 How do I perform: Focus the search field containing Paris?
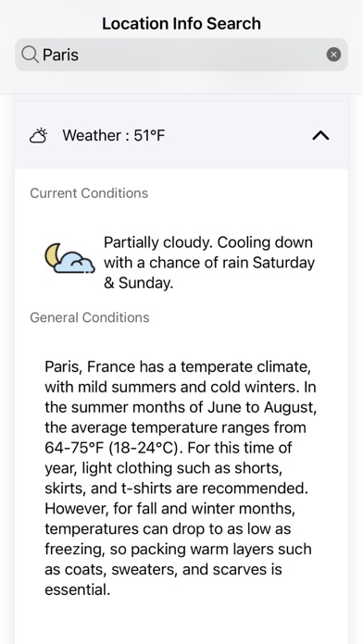coord(181,55)
